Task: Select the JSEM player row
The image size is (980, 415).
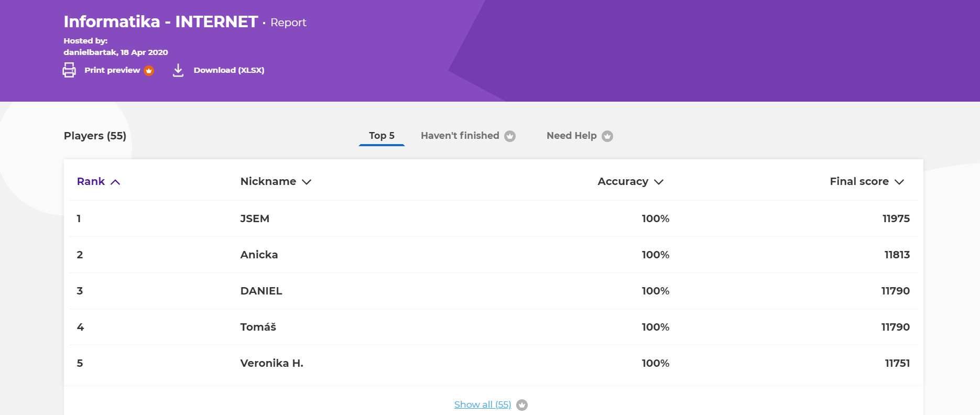Action: [255, 219]
